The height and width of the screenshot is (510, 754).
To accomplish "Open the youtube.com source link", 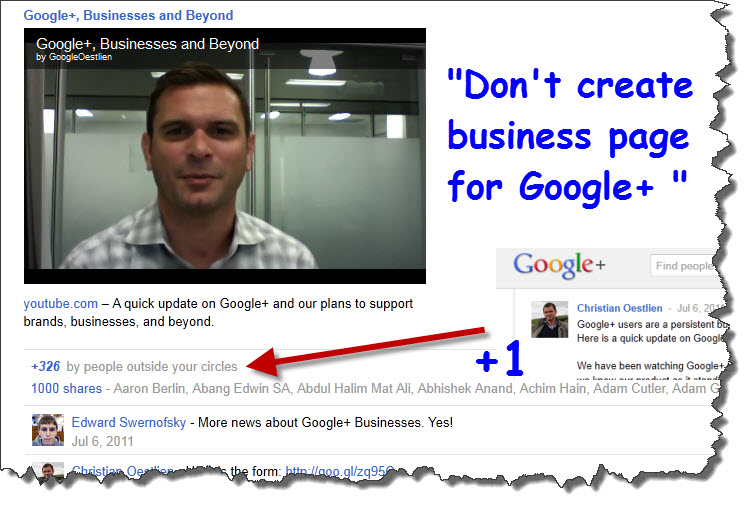I will [x=61, y=304].
